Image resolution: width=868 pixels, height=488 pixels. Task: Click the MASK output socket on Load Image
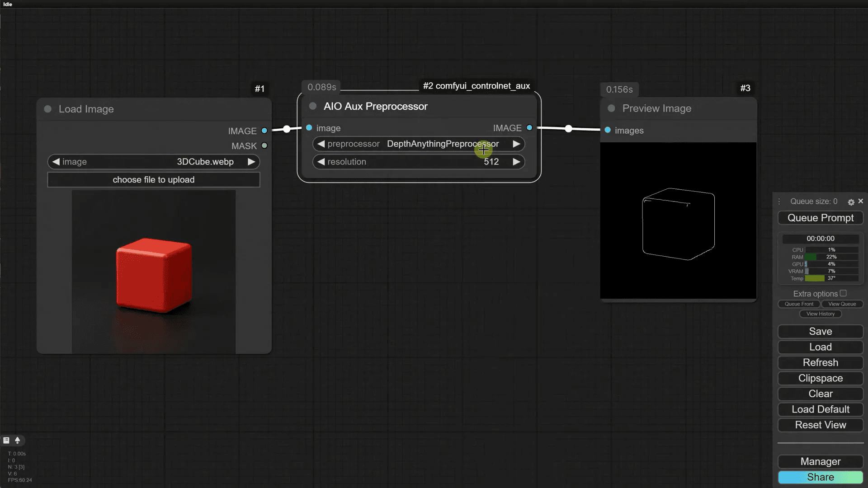pos(264,146)
